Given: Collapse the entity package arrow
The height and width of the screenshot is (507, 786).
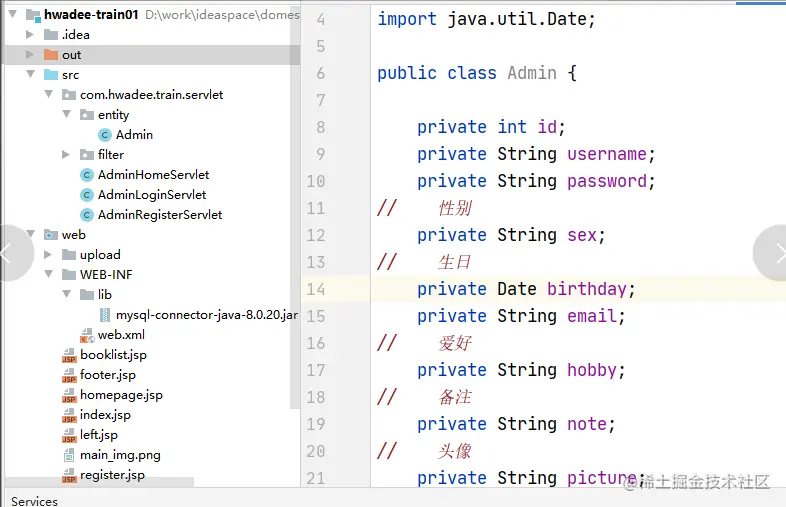Looking at the screenshot, I should click(x=67, y=114).
